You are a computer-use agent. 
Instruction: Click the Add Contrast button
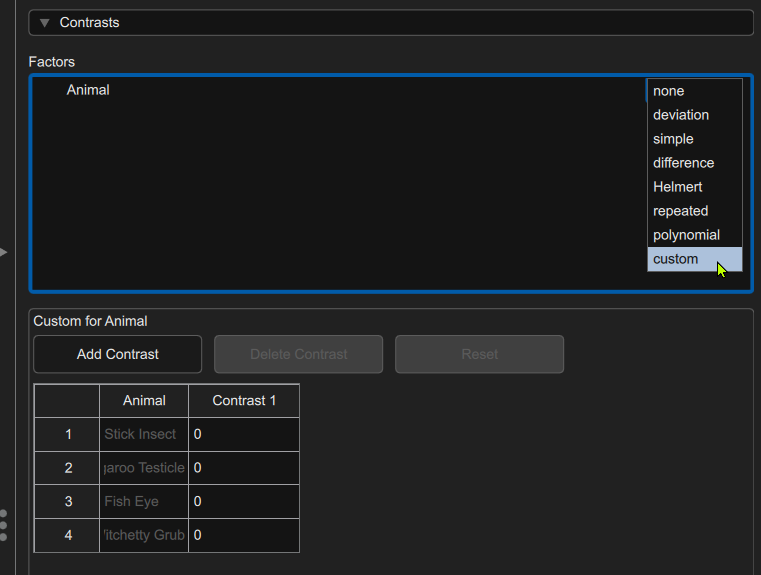pyautogui.click(x=118, y=354)
